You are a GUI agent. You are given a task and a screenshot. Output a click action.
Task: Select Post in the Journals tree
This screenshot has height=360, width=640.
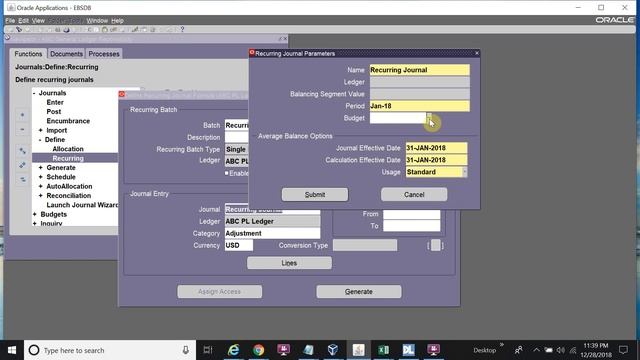53,112
